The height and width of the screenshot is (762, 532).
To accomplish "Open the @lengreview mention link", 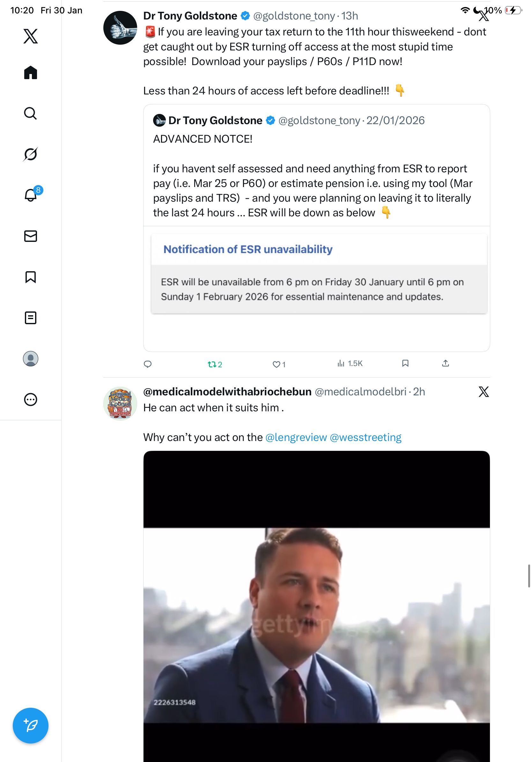I will [296, 437].
